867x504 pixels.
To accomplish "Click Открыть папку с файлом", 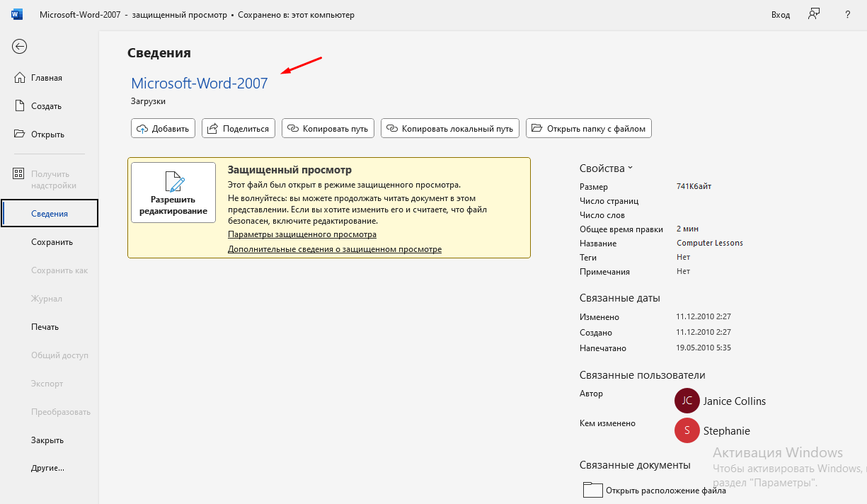I will 589,128.
